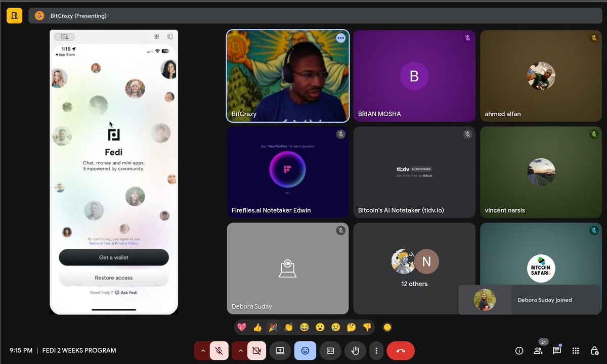Click Restore access in Fedi app

coord(114,278)
